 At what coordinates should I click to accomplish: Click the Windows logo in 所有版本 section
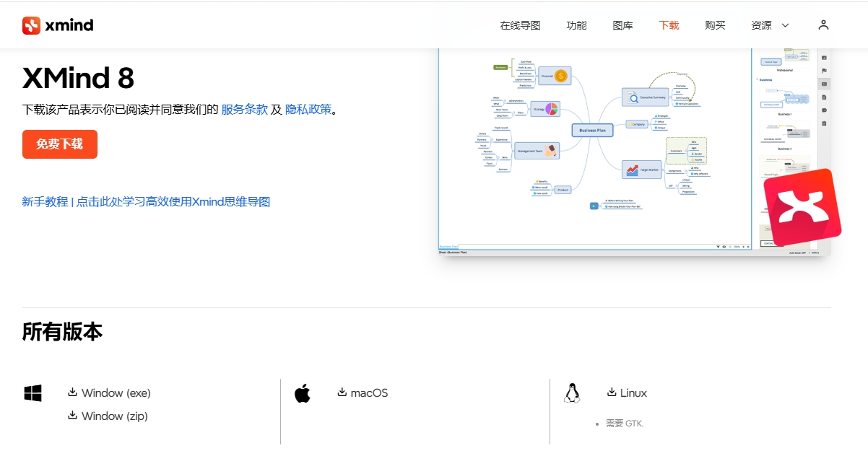point(32,393)
